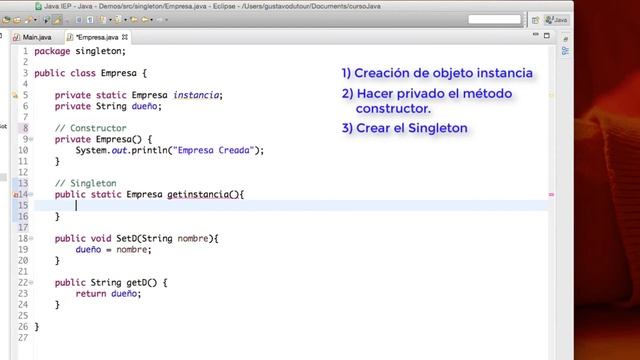640x360 pixels.
Task: Toggle the show whitespace characters toolbar icon
Action: [90, 20]
